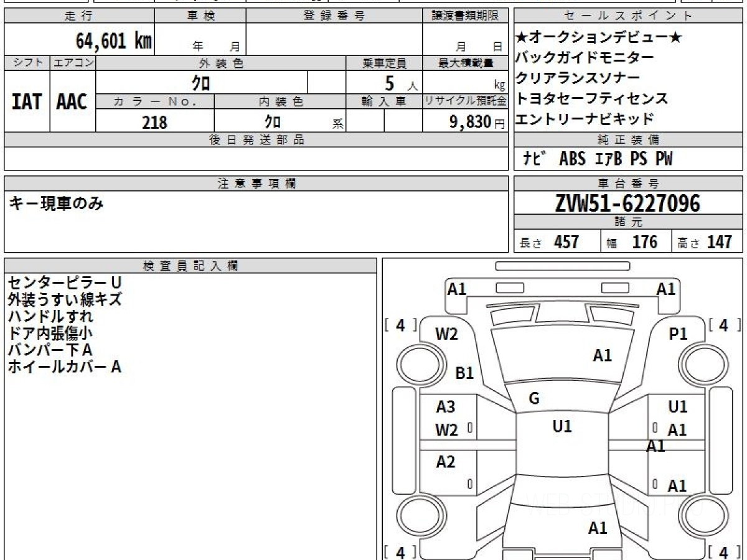This screenshot has width=747, height=560.
Task: Select the color number 218
Action: coord(155,122)
